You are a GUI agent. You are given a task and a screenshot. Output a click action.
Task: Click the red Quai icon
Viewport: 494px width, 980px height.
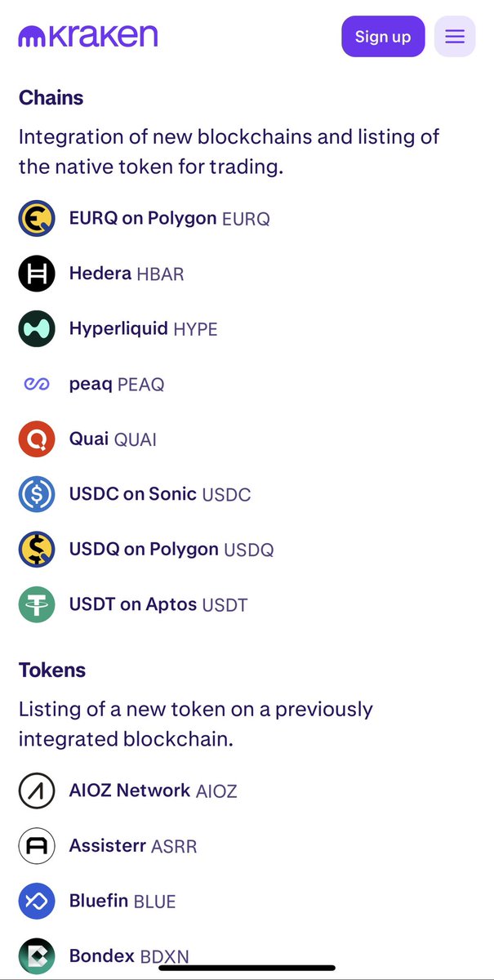coord(37,439)
